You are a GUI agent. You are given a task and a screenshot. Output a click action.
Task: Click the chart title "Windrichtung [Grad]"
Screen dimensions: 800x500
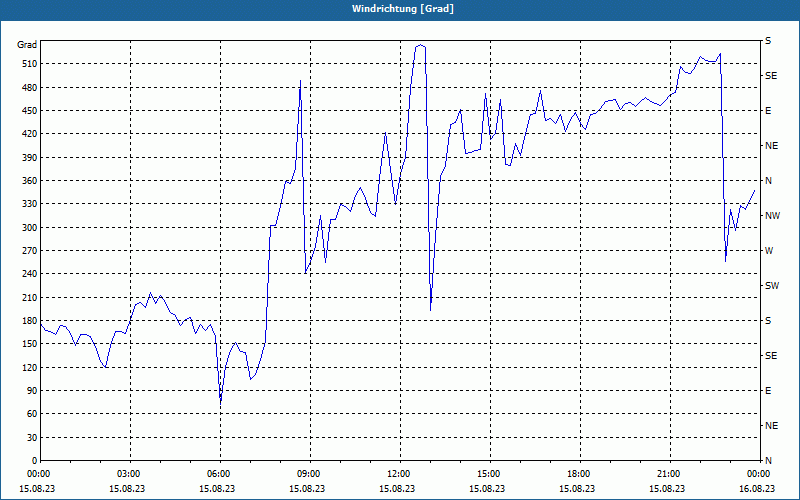coord(403,9)
